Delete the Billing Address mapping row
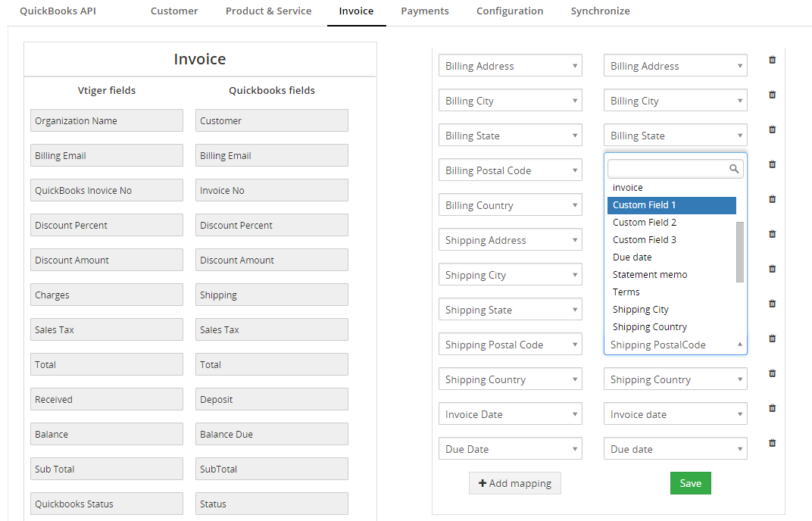812x521 pixels. tap(772, 60)
